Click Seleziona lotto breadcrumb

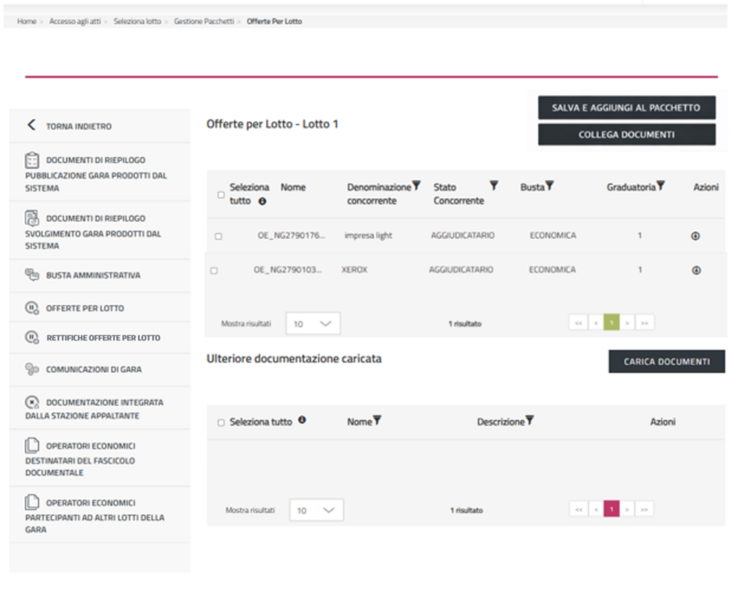click(x=137, y=21)
